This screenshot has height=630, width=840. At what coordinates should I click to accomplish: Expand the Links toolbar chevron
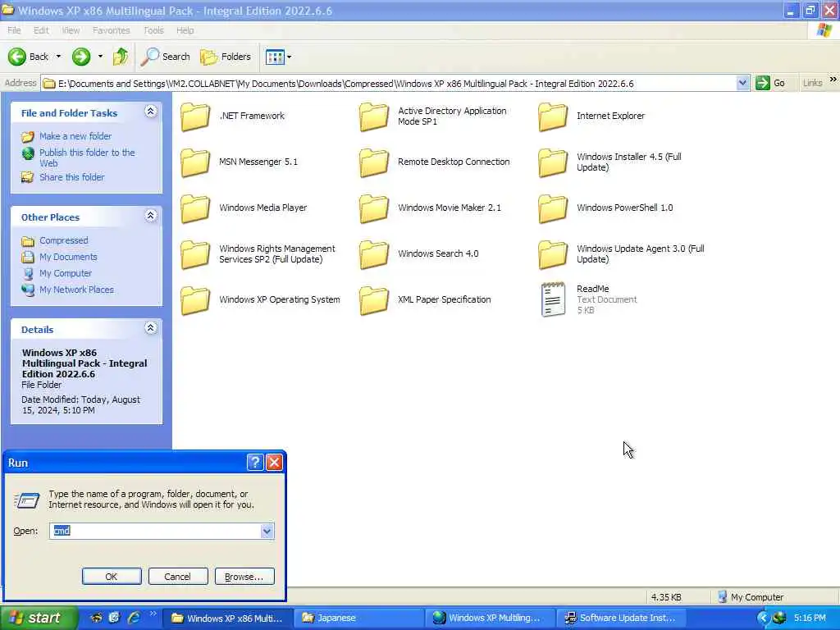pos(833,80)
